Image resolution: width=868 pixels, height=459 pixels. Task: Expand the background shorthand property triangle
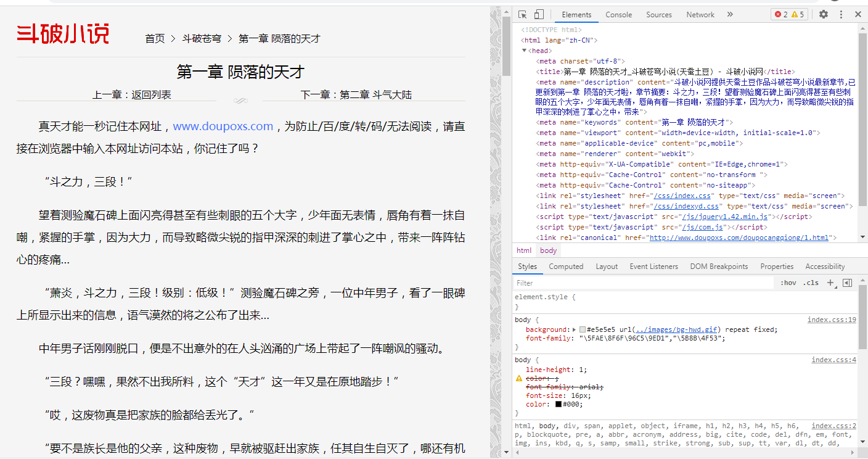[574, 330]
